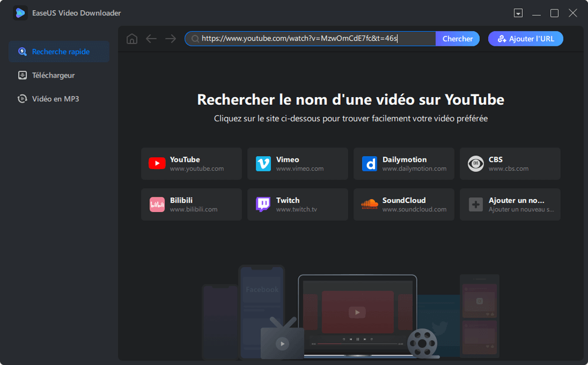Open the CBS site shortcut
Screen dimensions: 588x365
pos(510,163)
